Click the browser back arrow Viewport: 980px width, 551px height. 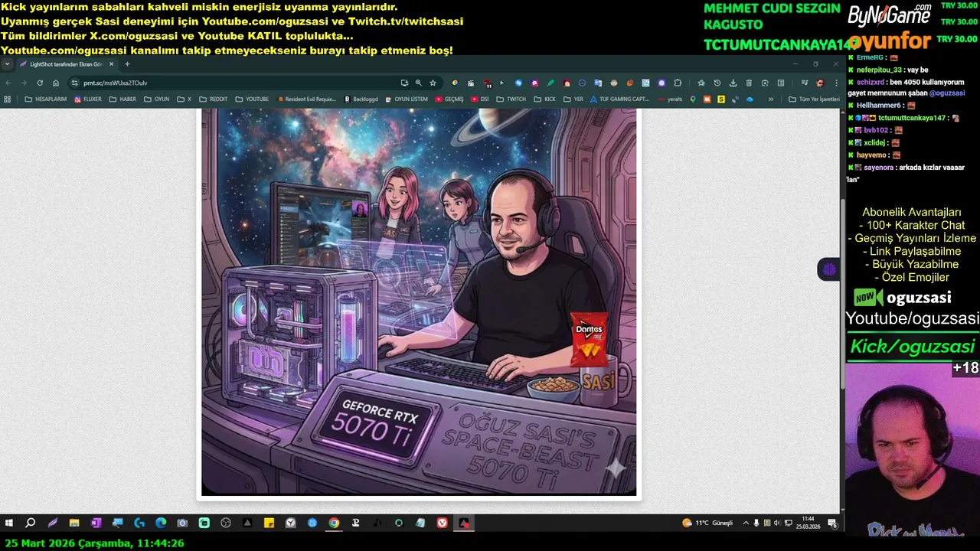point(8,83)
